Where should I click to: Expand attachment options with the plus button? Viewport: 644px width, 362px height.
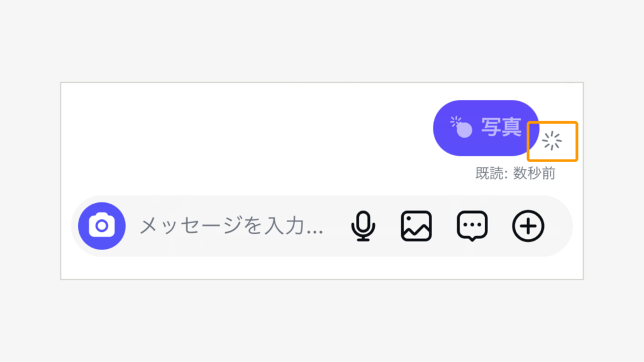pos(528,226)
